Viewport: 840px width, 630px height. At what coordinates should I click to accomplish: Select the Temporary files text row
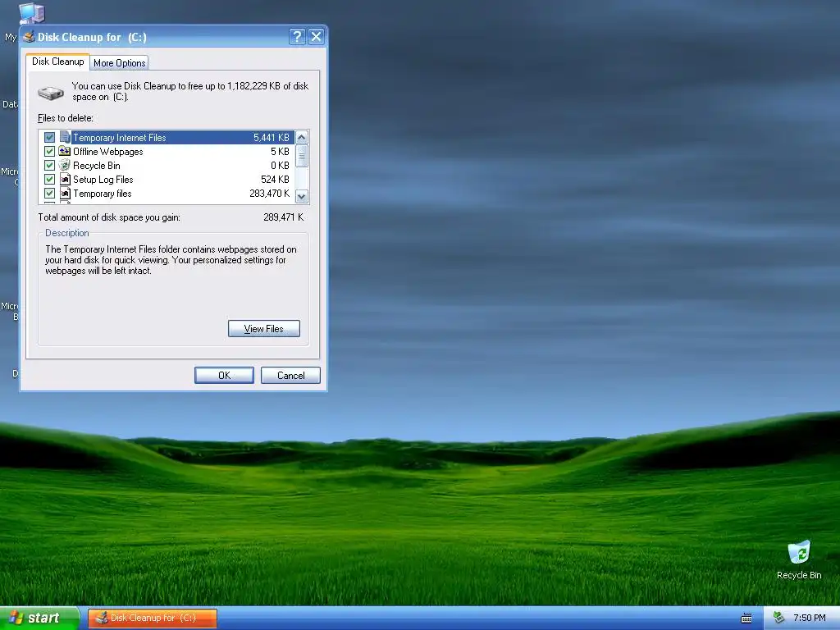(102, 194)
